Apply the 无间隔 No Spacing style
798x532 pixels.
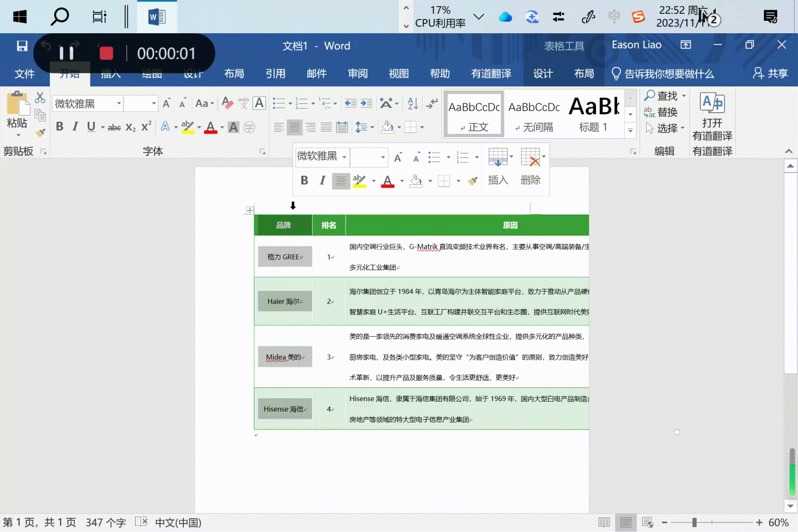point(534,114)
